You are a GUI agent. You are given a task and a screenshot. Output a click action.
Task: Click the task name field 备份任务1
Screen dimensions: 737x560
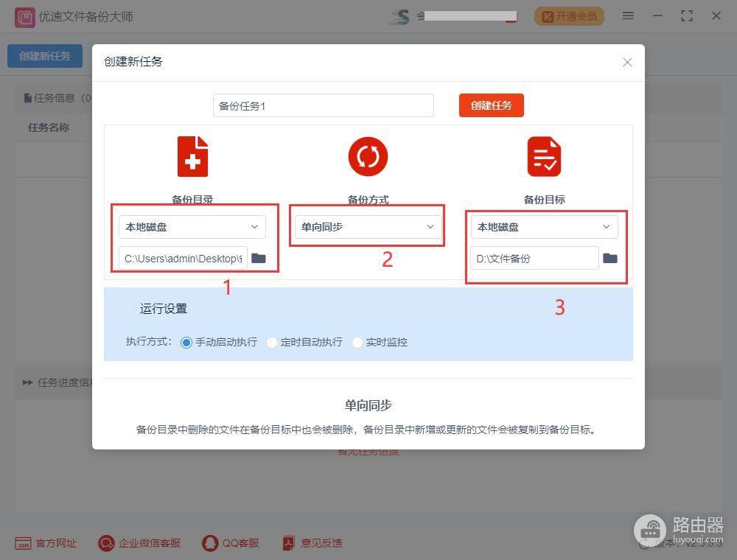(323, 105)
